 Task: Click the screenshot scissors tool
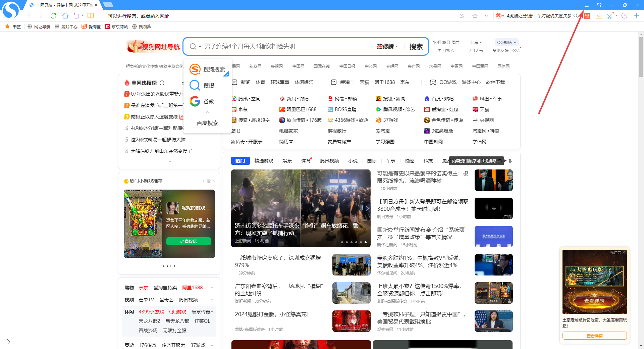[x=609, y=16]
